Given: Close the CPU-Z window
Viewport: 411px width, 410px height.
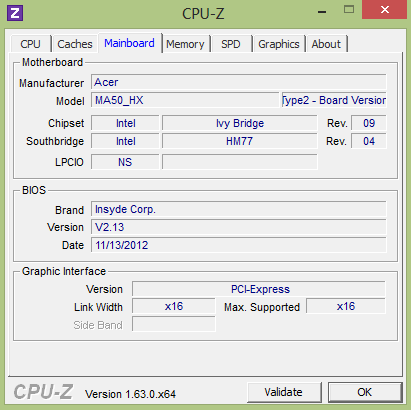Looking at the screenshot, I should [385, 10].
